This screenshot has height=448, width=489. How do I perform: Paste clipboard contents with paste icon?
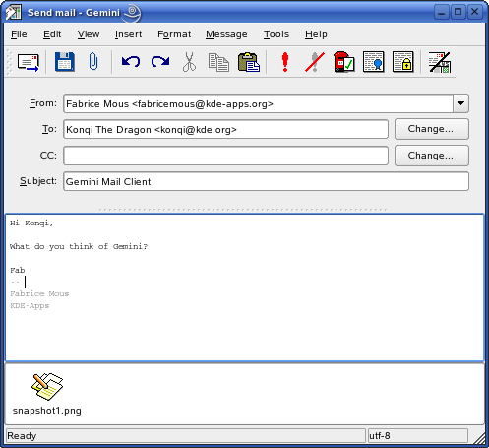pos(249,62)
